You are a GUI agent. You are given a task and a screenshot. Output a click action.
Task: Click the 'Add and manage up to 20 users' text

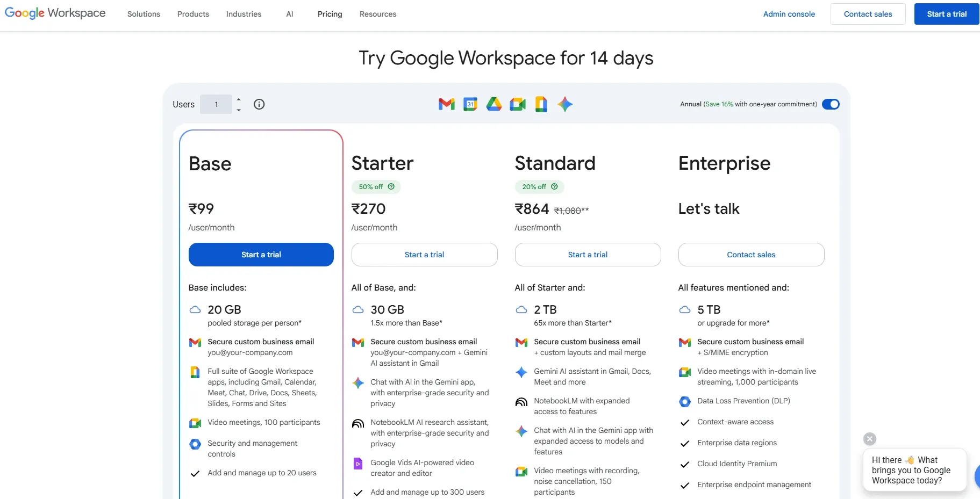[x=262, y=473]
